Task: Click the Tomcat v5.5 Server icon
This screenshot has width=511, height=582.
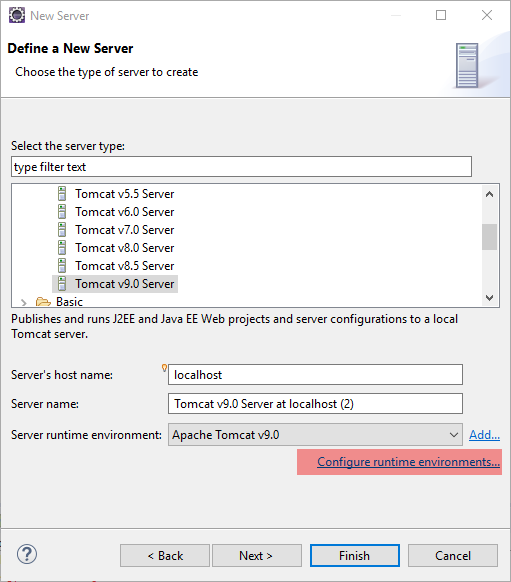Action: (x=62, y=194)
